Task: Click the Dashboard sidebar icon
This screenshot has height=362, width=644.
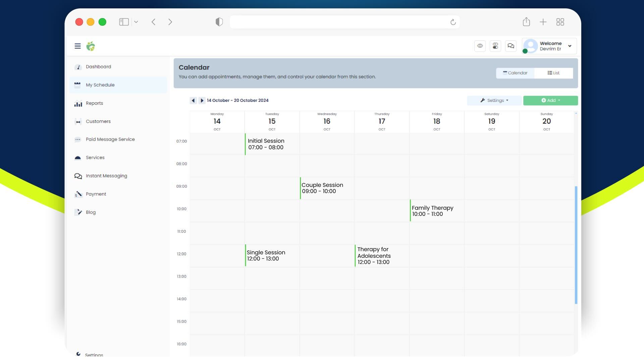Action: pyautogui.click(x=77, y=67)
